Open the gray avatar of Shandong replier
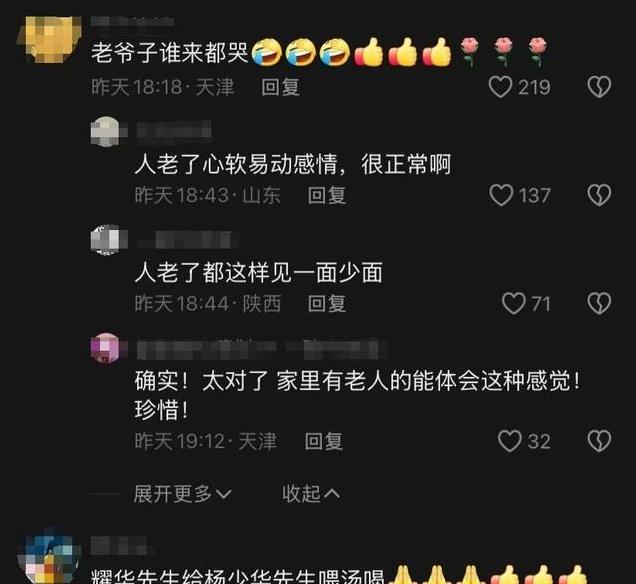Screen dimensions: 636x584 click(x=106, y=131)
